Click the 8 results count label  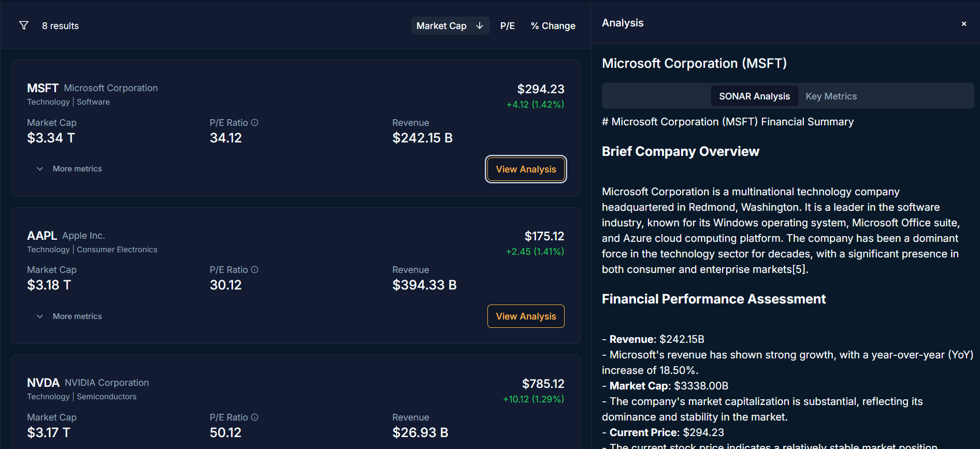tap(60, 26)
